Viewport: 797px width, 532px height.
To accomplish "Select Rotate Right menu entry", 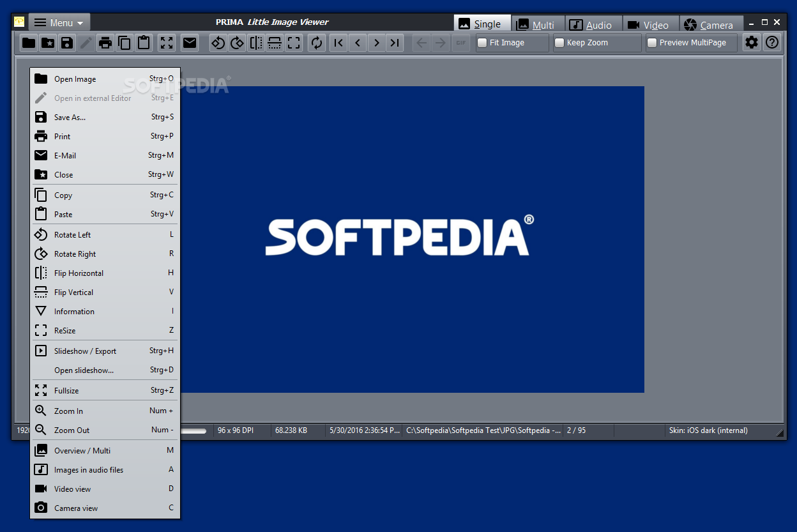I will coord(105,254).
